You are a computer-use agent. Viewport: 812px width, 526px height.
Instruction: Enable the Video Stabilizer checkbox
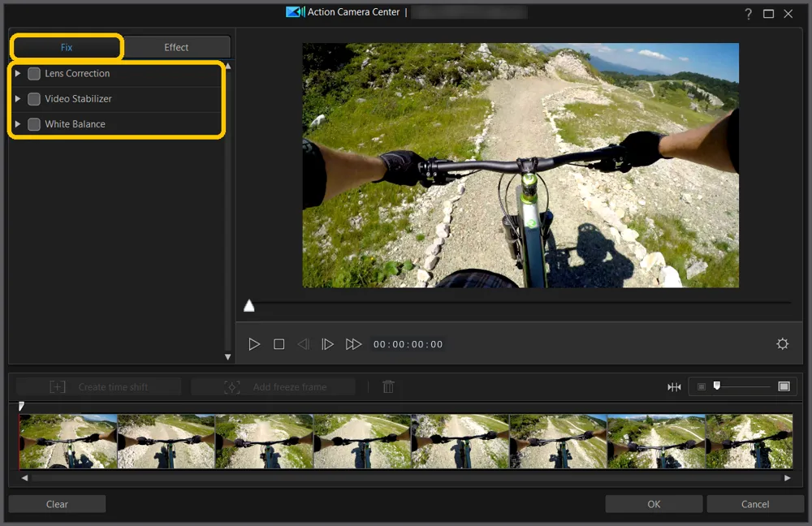[33, 99]
